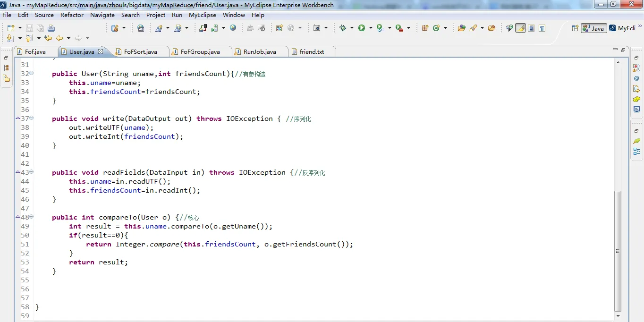The height and width of the screenshot is (322, 644).
Task: Open the Run button dropdown arrow
Action: point(371,28)
